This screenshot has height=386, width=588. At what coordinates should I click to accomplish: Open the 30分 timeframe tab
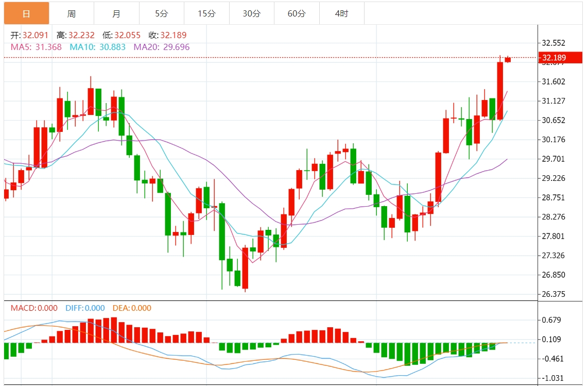click(252, 13)
